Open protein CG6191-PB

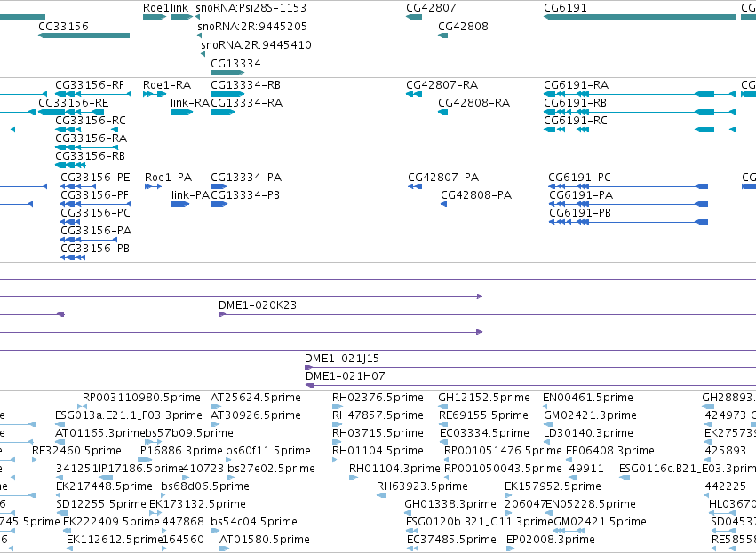pyautogui.click(x=580, y=213)
